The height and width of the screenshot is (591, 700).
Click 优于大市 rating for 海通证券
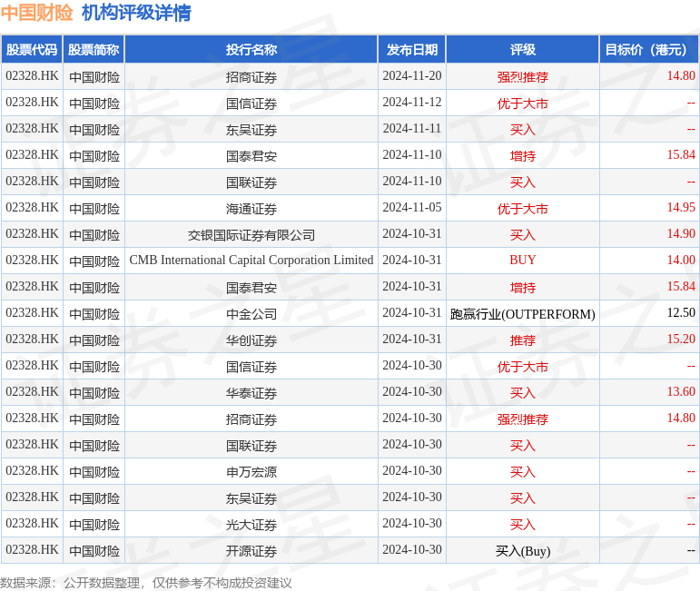tap(523, 209)
